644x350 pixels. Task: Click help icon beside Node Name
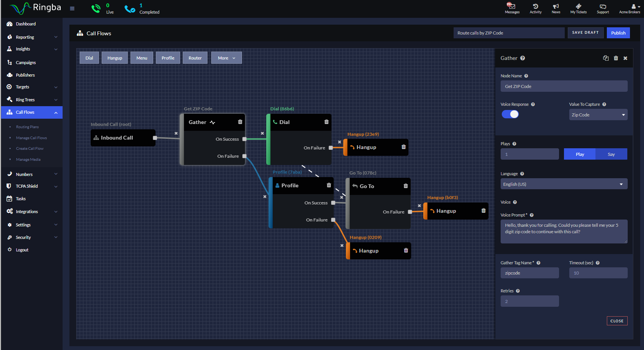click(x=526, y=76)
